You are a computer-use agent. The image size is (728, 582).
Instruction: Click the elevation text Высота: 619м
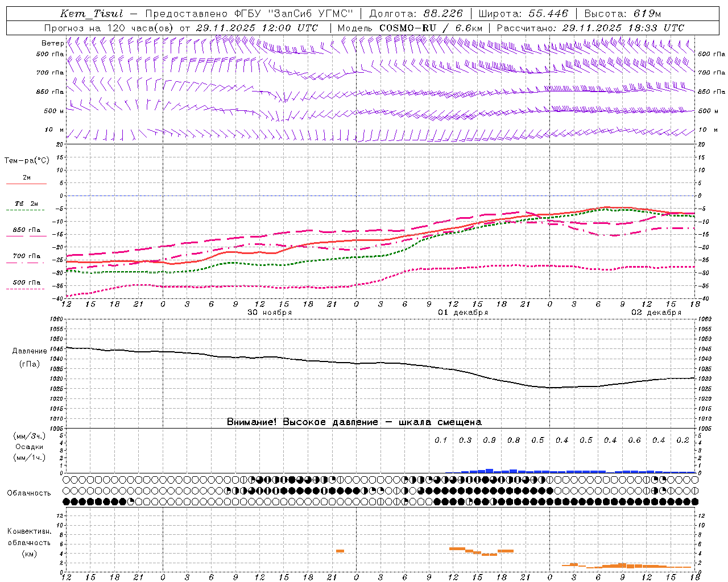[623, 14]
